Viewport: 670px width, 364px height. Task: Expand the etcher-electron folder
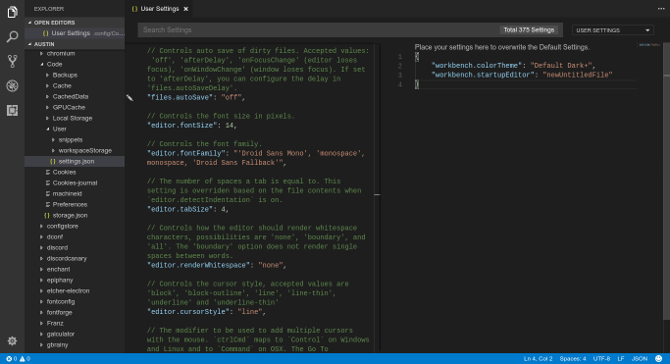point(75,291)
